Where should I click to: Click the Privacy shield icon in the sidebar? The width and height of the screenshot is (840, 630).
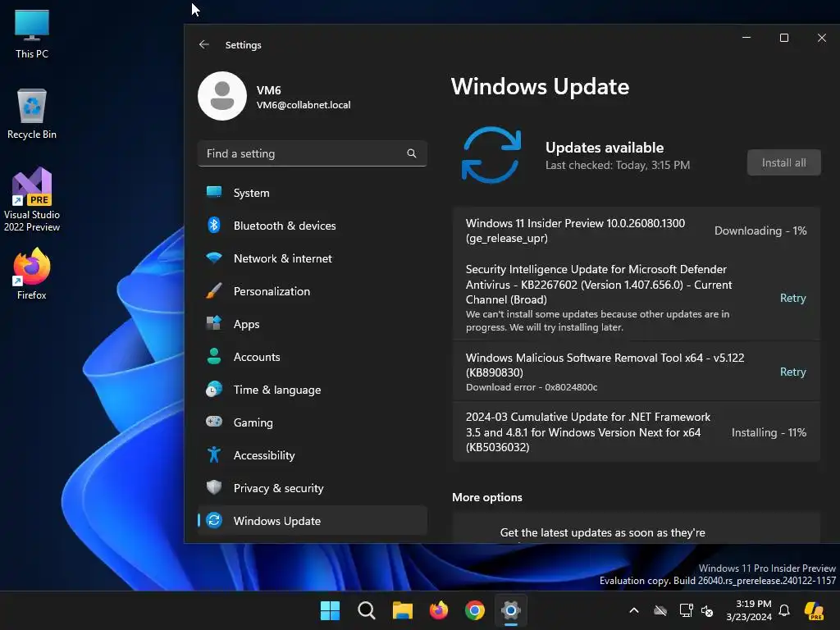click(x=214, y=487)
